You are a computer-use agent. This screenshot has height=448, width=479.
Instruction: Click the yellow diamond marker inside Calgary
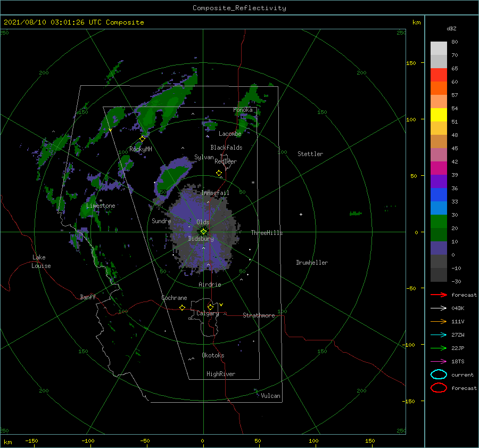point(210,307)
